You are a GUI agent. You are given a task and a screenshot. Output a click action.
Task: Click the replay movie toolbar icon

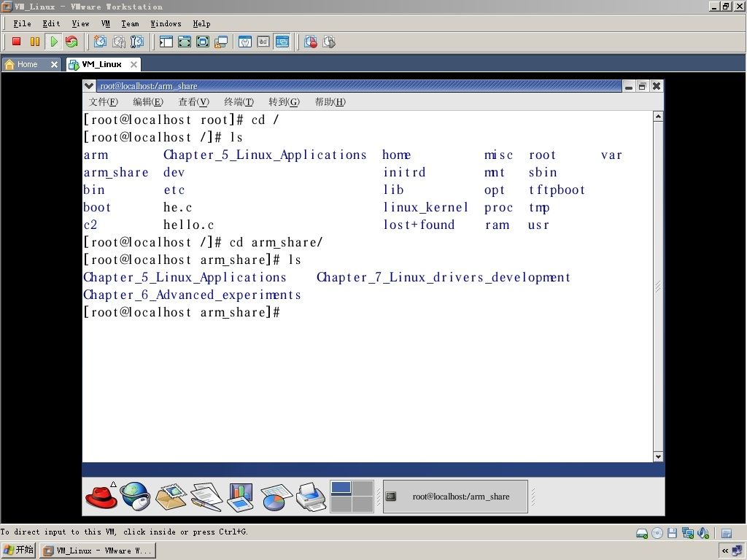[x=329, y=42]
